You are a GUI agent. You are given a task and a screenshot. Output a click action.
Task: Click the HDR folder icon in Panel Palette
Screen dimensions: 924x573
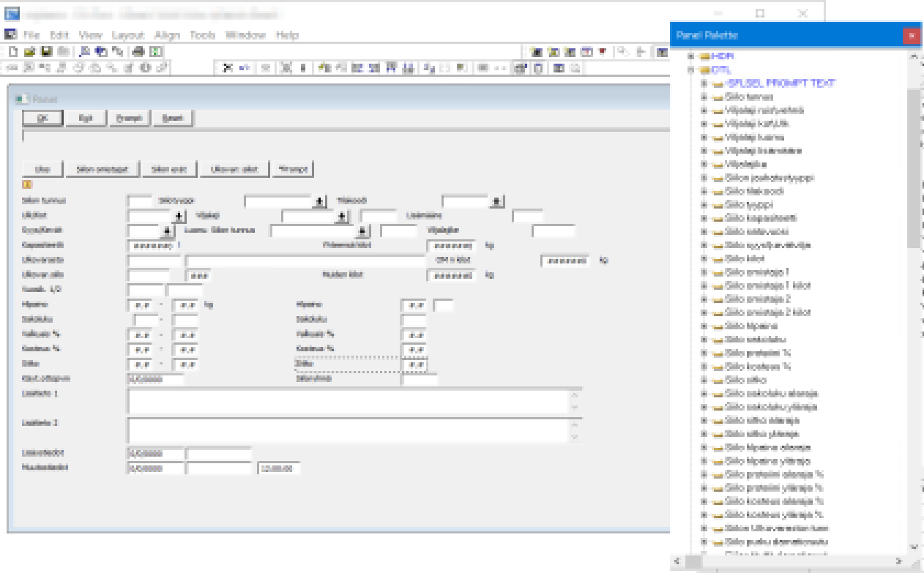pyautogui.click(x=704, y=56)
